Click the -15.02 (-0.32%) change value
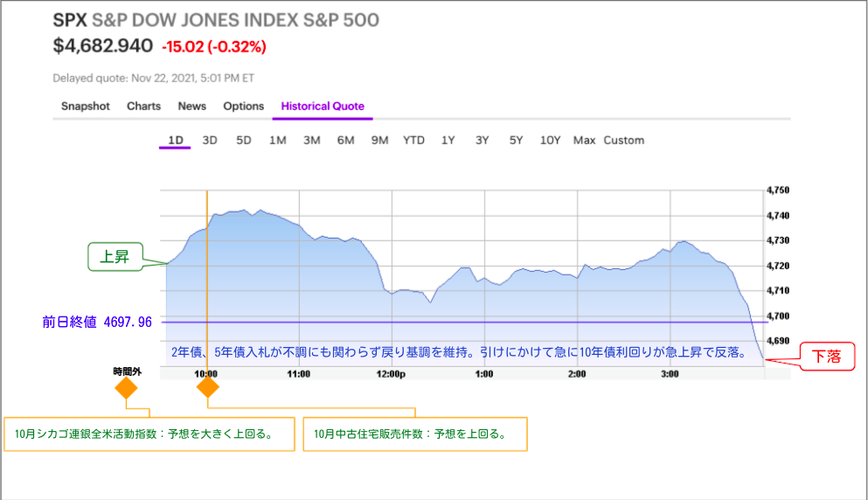 [x=213, y=46]
